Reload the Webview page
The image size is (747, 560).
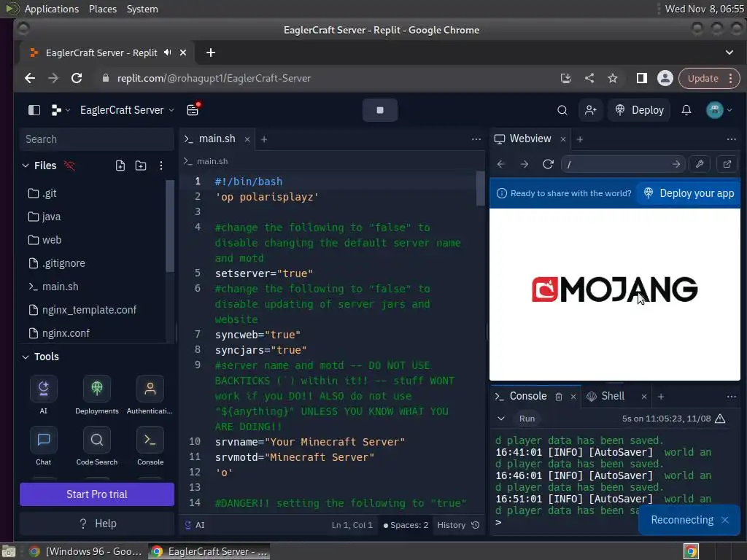pyautogui.click(x=548, y=164)
